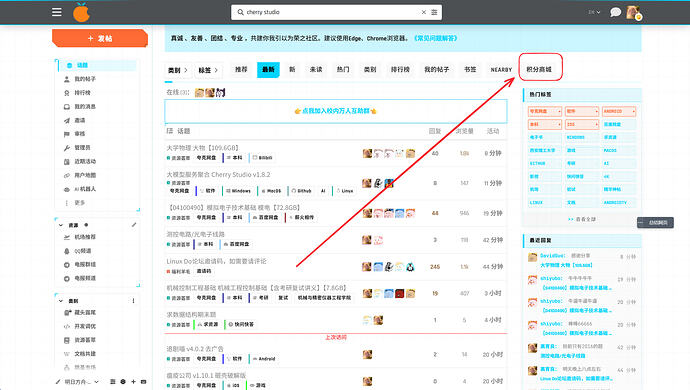Open language dropdown in top header
This screenshot has height=390, width=690.
[x=594, y=12]
